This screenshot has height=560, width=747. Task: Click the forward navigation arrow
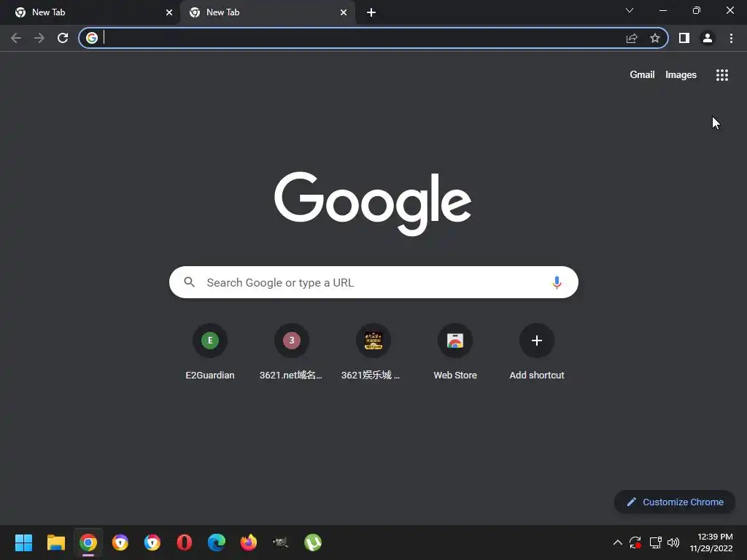pos(39,38)
